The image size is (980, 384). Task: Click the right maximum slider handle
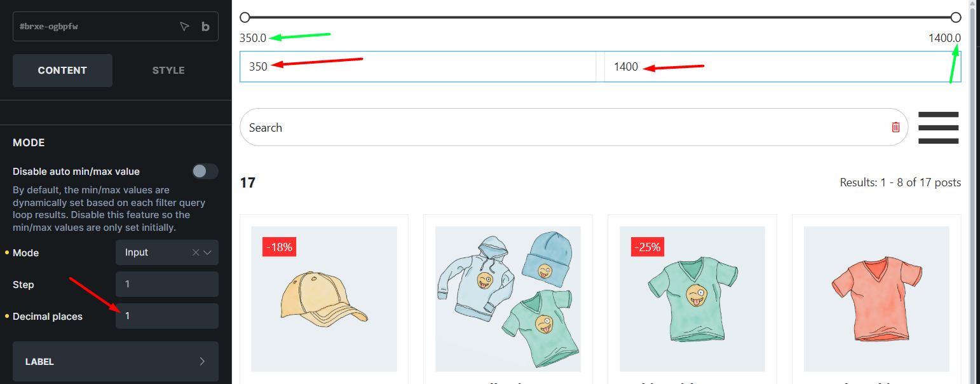click(956, 17)
